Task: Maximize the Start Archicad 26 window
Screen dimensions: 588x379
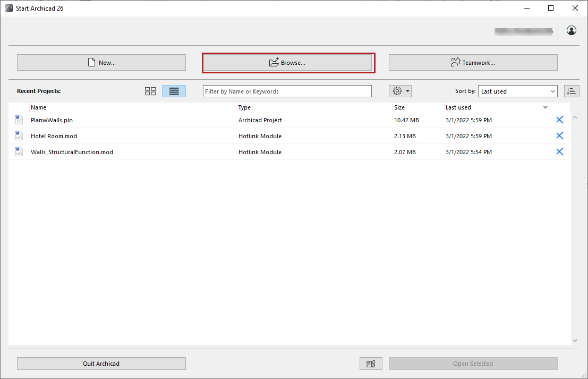Action: click(550, 8)
